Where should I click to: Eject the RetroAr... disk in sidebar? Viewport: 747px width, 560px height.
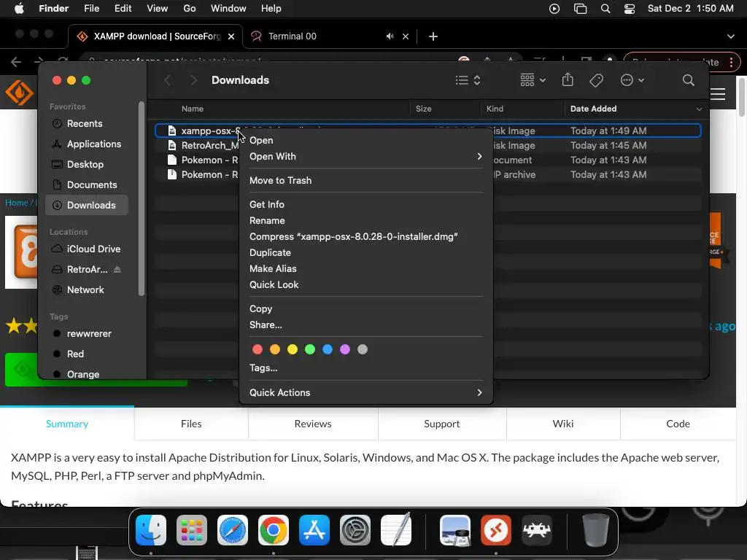[117, 270]
